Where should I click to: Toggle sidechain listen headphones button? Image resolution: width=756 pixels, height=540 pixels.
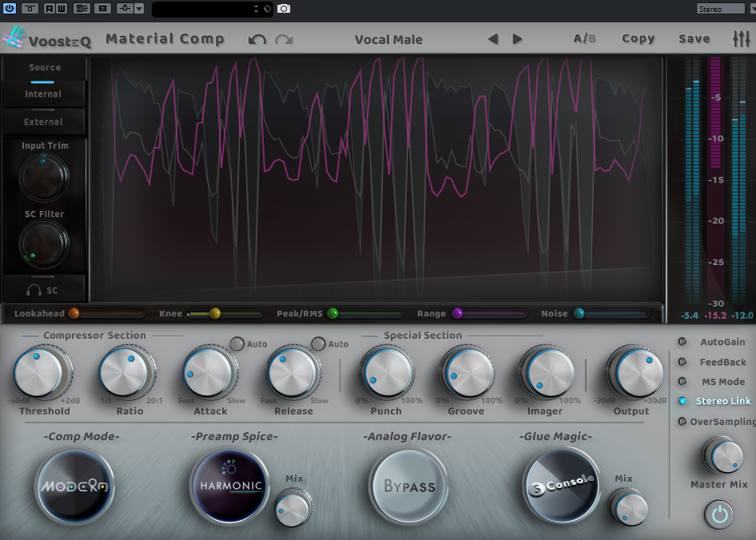(42, 290)
